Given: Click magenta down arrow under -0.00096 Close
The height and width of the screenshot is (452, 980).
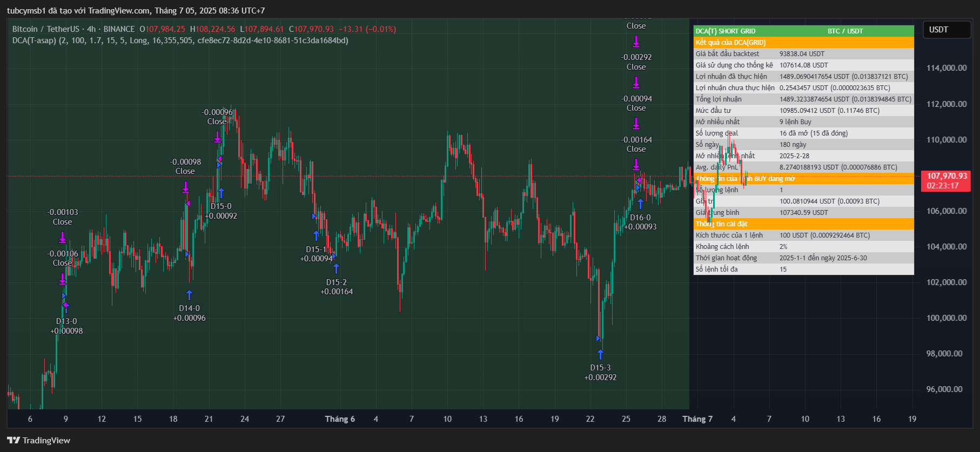Looking at the screenshot, I should pos(217,137).
